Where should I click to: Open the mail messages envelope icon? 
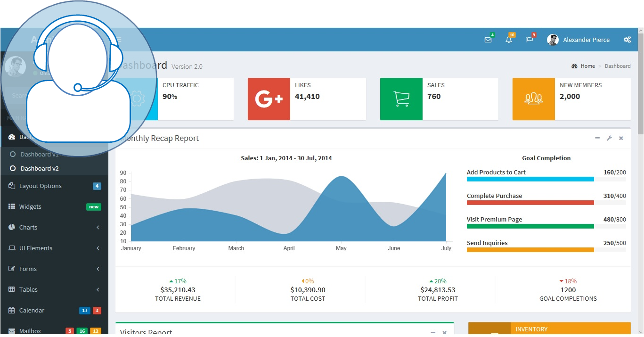click(x=488, y=40)
